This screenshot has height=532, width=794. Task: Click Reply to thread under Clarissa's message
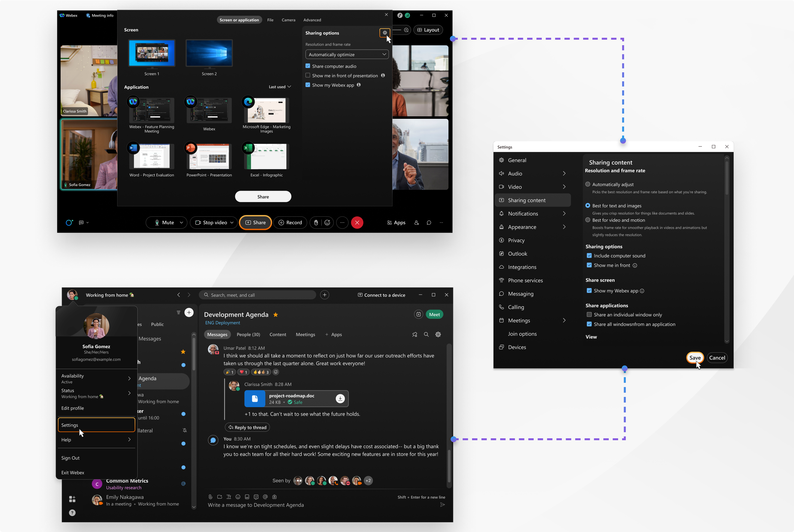coord(247,427)
